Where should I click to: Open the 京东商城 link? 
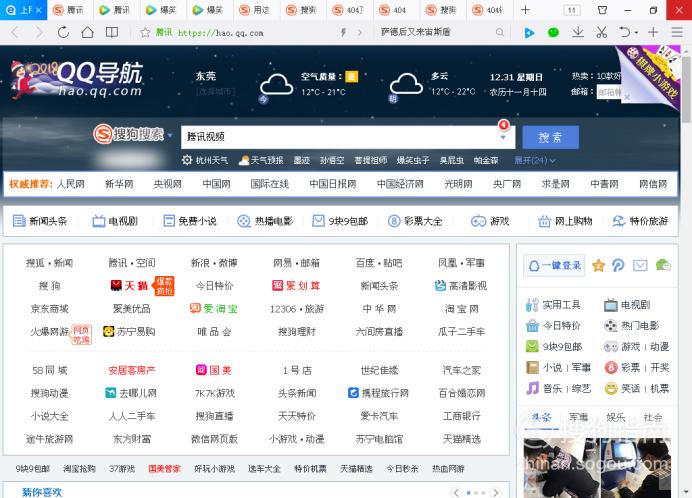click(49, 309)
